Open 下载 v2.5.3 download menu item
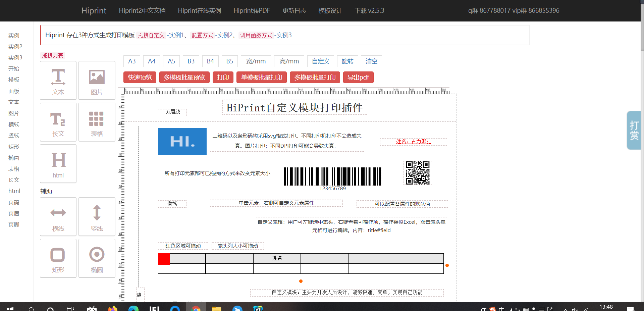Image resolution: width=644 pixels, height=311 pixels. [x=370, y=10]
